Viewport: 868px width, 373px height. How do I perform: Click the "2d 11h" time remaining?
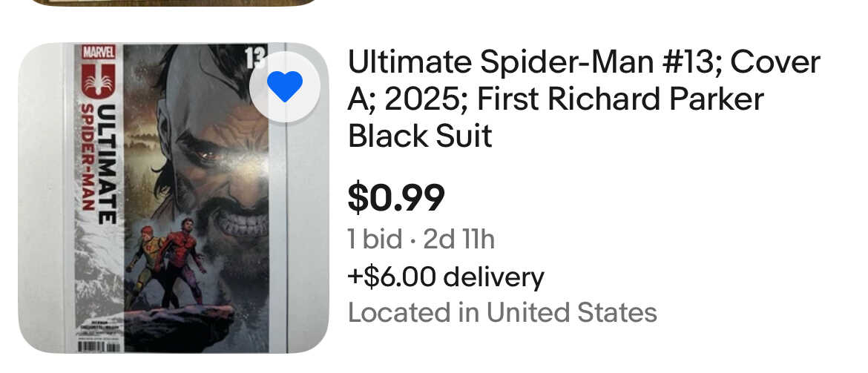[458, 240]
